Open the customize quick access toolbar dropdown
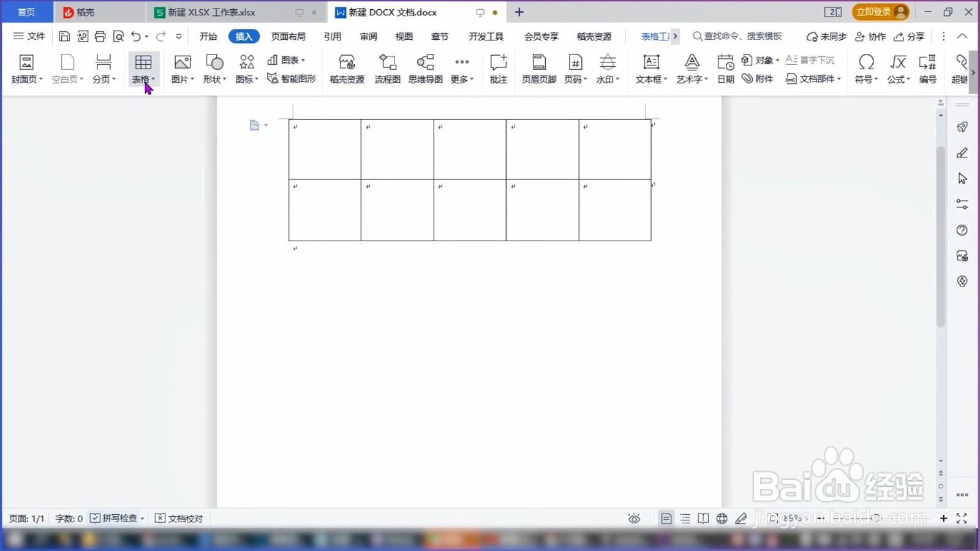Viewport: 980px width, 551px height. (x=179, y=37)
